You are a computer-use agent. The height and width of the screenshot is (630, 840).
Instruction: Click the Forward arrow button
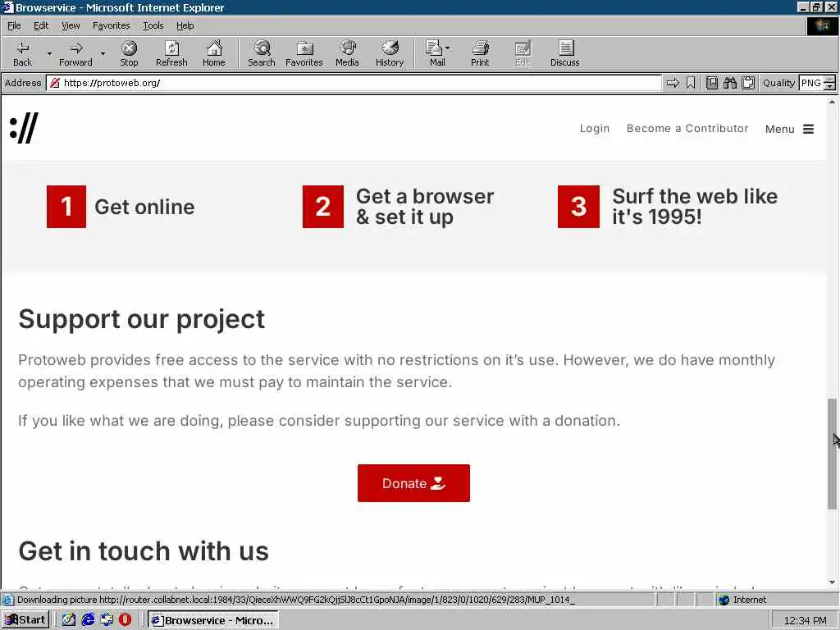click(x=75, y=53)
